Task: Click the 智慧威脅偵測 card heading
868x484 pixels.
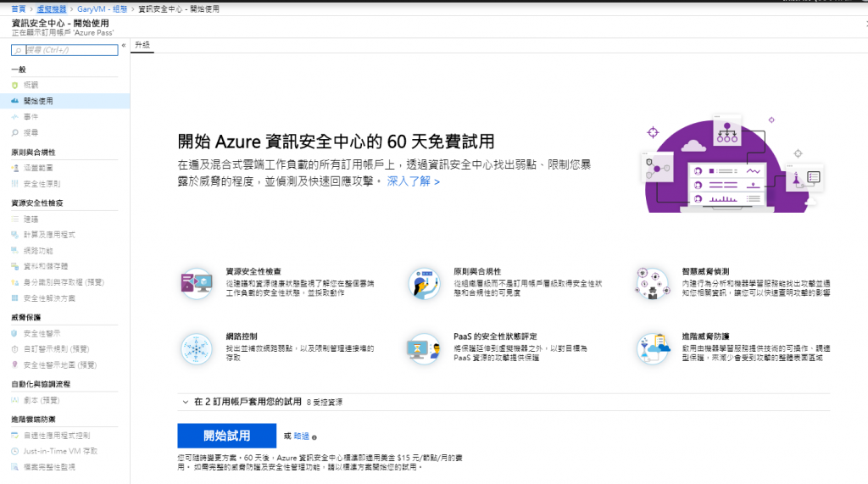Action: click(705, 271)
